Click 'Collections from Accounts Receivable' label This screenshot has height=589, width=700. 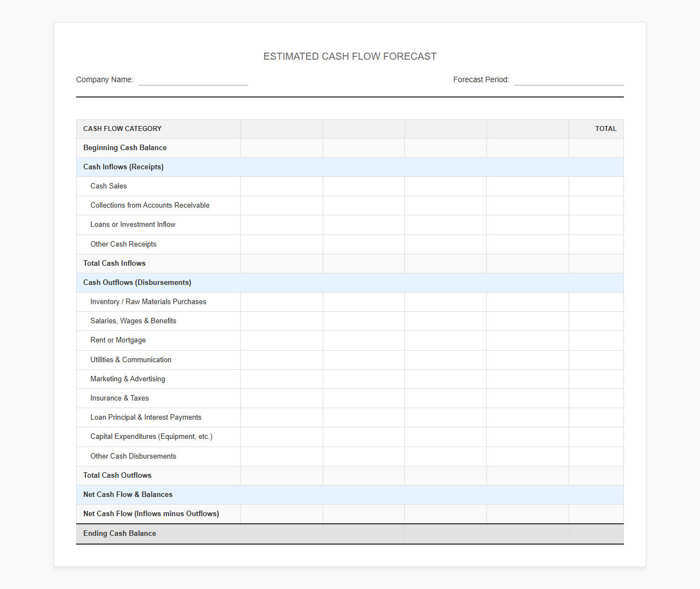point(150,205)
